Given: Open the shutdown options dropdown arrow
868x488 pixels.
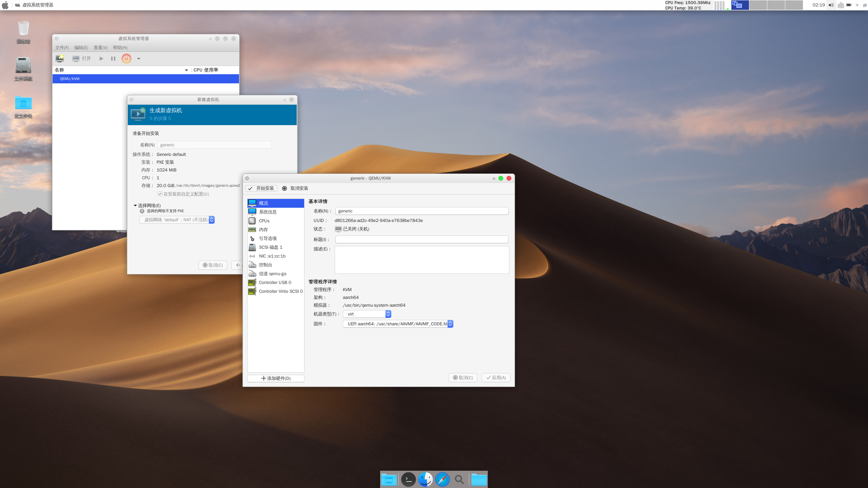Looking at the screenshot, I should (139, 59).
